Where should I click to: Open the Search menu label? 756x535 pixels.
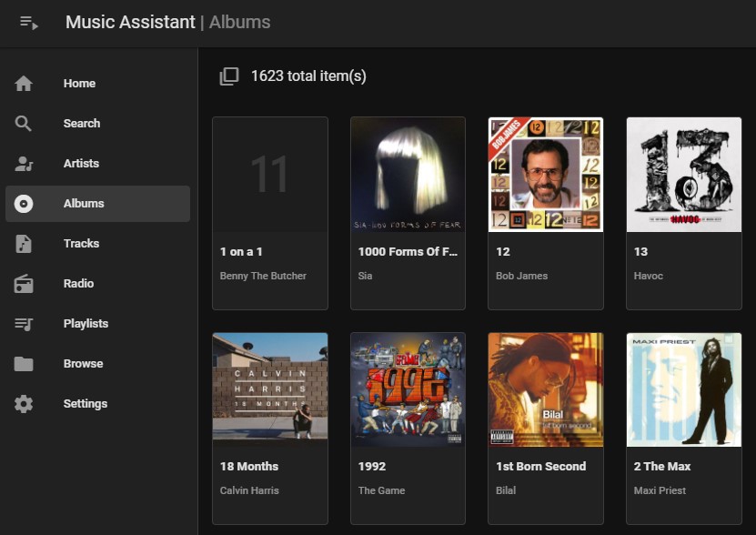[x=82, y=124]
